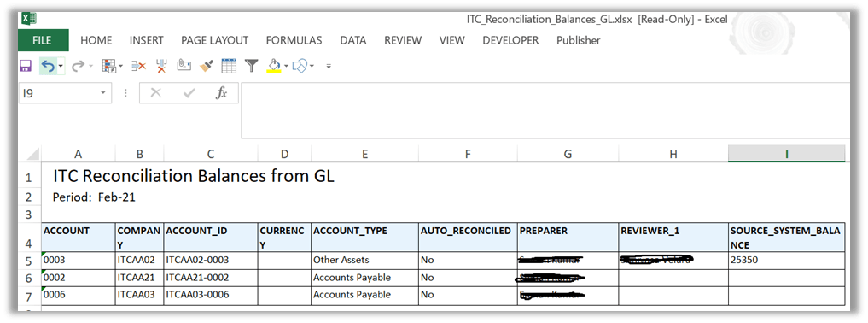Switch to the DEVELOPER ribbon tab
868x323 pixels.
click(510, 40)
